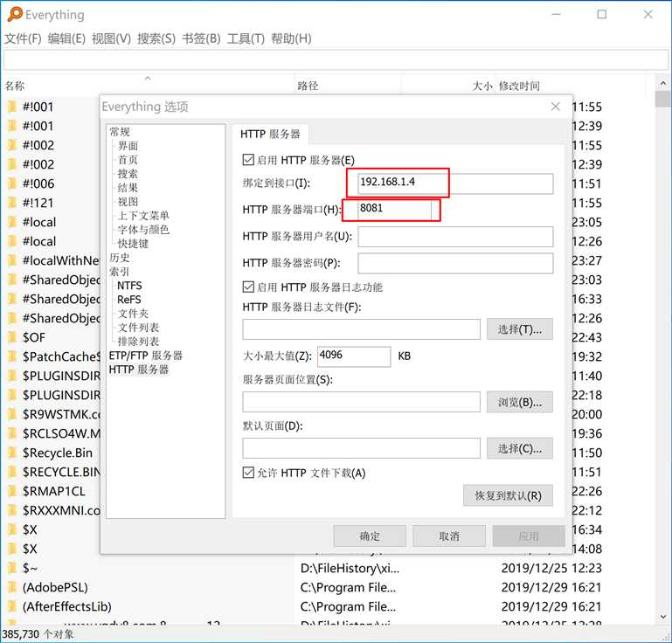
Task: Click the $RMAP1CL folder icon
Action: tap(12, 491)
